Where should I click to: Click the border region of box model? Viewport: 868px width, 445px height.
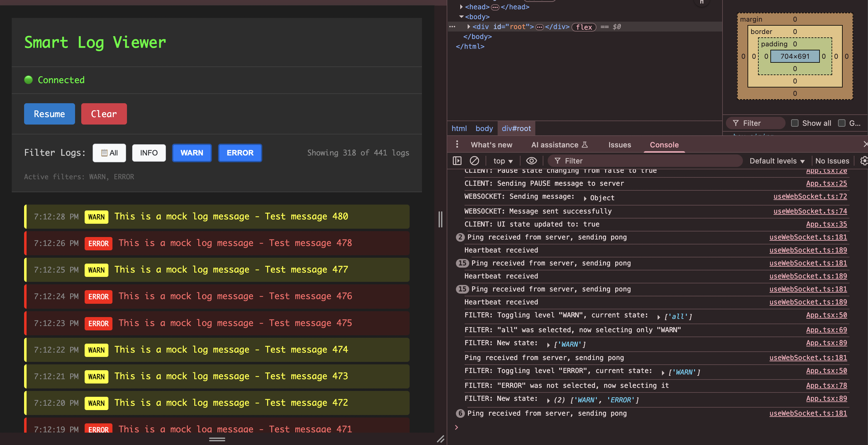tap(761, 32)
